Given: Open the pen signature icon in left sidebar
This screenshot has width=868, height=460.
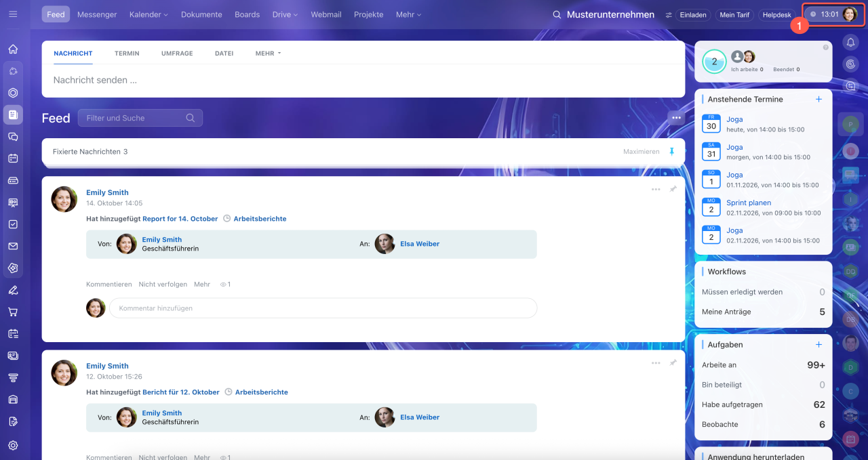Looking at the screenshot, I should [x=13, y=290].
